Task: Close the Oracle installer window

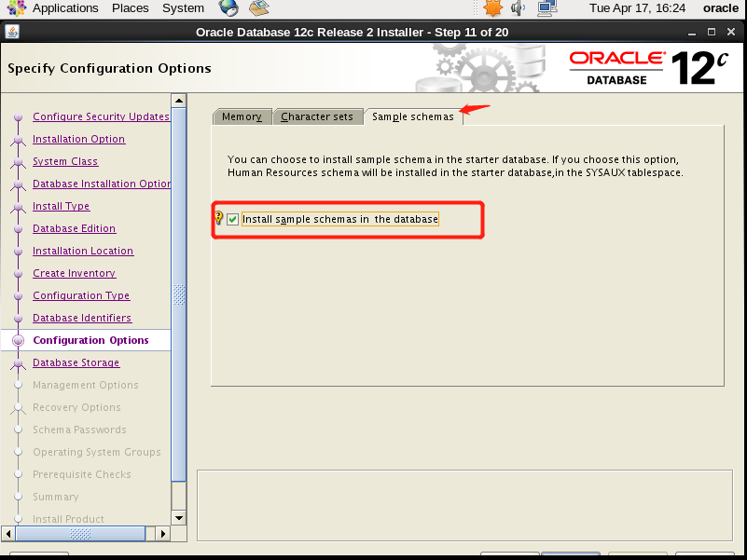Action: [731, 32]
